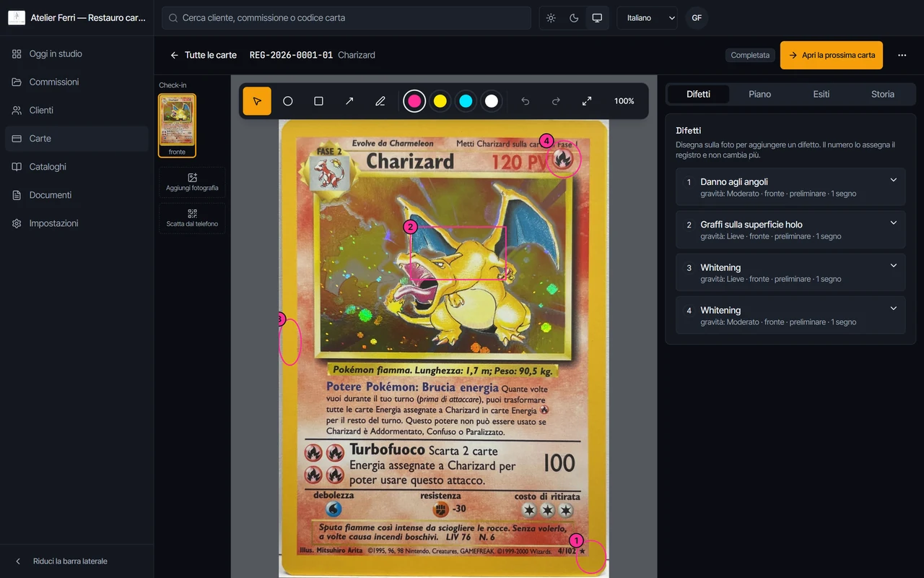Open Clienti section
924x578 pixels.
(x=77, y=111)
